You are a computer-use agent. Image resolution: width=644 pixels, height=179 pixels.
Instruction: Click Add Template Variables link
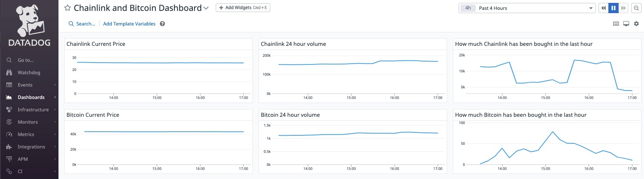coord(129,24)
